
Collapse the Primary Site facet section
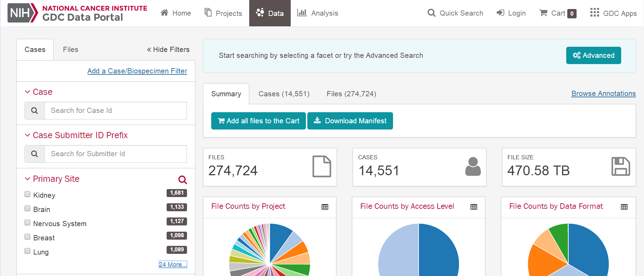pos(52,179)
